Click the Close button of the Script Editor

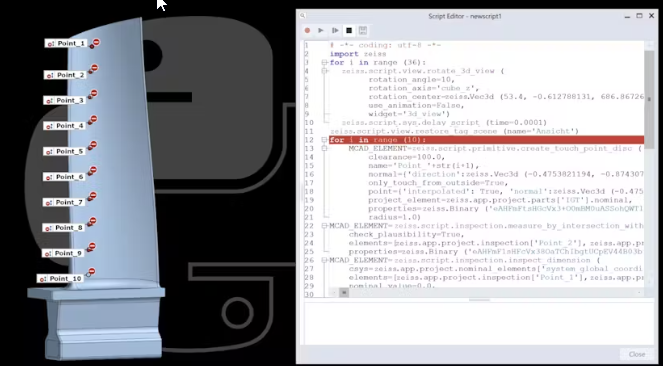pyautogui.click(x=637, y=354)
